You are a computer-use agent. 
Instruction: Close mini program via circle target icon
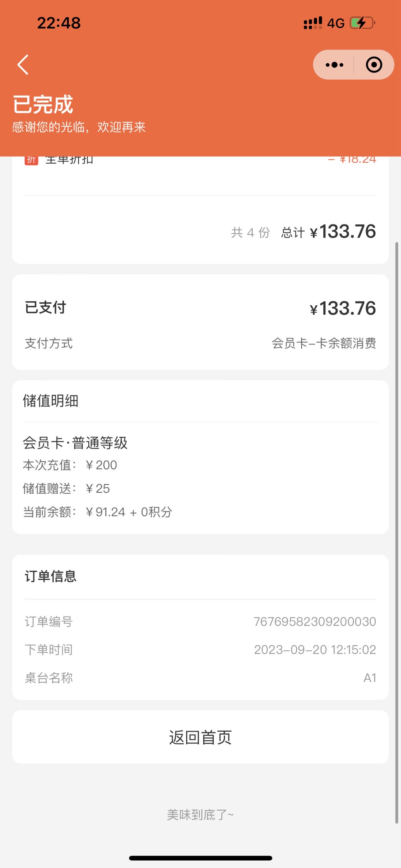coord(374,65)
